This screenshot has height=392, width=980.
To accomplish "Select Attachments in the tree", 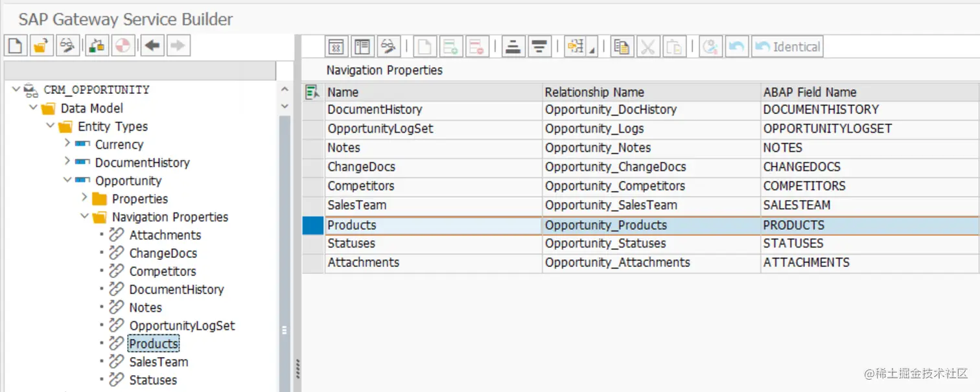I will click(x=165, y=235).
